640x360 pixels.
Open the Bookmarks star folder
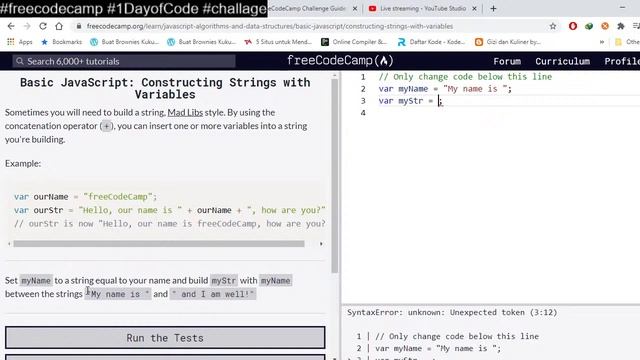[x=61, y=42]
